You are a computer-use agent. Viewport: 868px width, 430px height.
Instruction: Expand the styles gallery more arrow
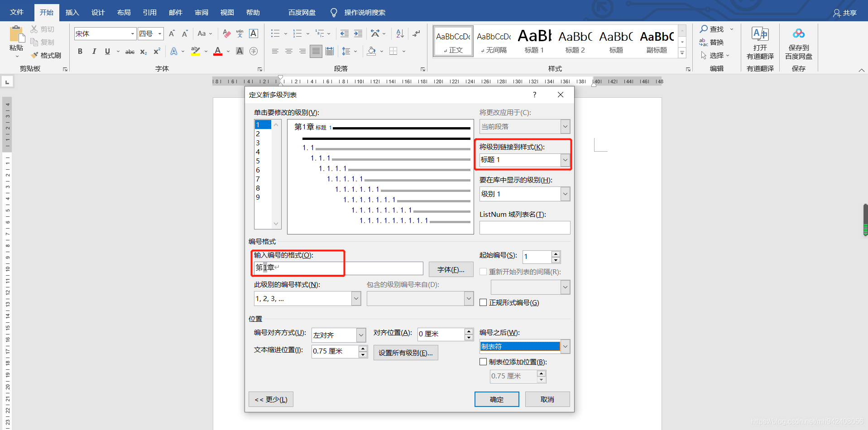[x=682, y=53]
